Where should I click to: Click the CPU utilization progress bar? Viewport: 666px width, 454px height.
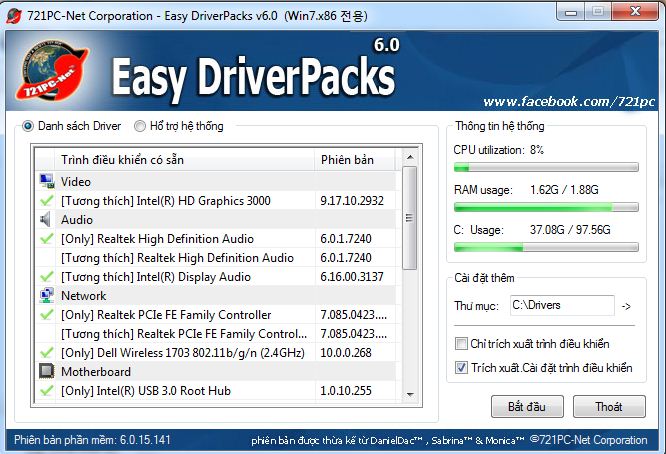coord(546,167)
